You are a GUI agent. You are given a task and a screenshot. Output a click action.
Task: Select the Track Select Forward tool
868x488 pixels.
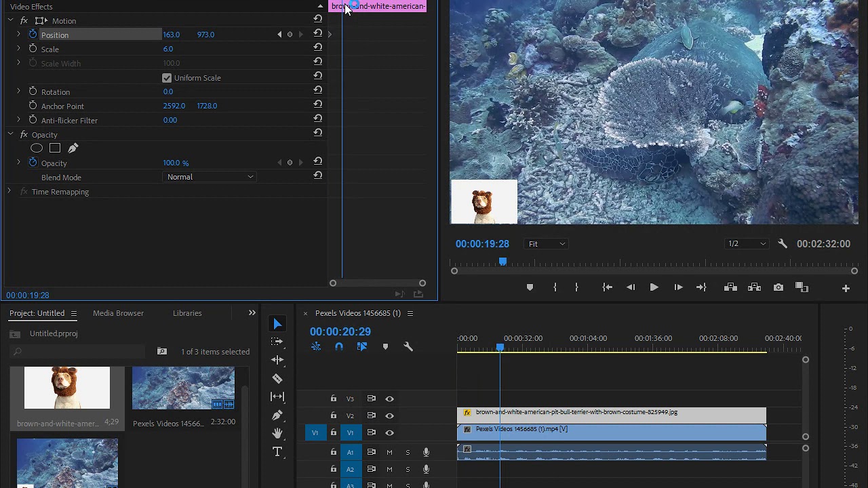coord(277,342)
